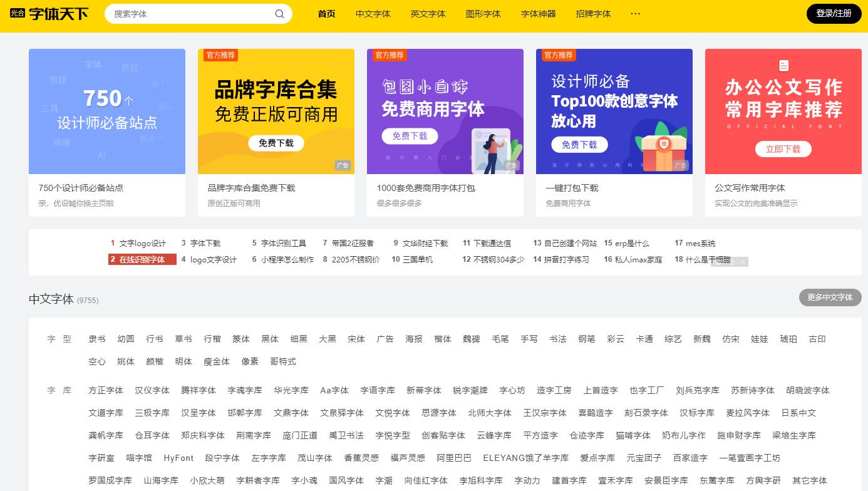Click 更多中文字体 button
The width and height of the screenshot is (868, 491).
pyautogui.click(x=830, y=297)
